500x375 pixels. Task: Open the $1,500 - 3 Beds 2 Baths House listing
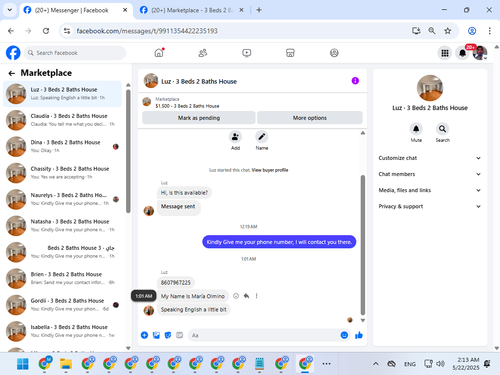pos(187,106)
